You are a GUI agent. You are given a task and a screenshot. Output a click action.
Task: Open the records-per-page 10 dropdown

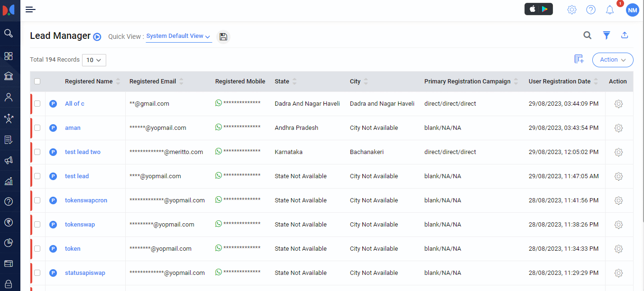tap(94, 60)
